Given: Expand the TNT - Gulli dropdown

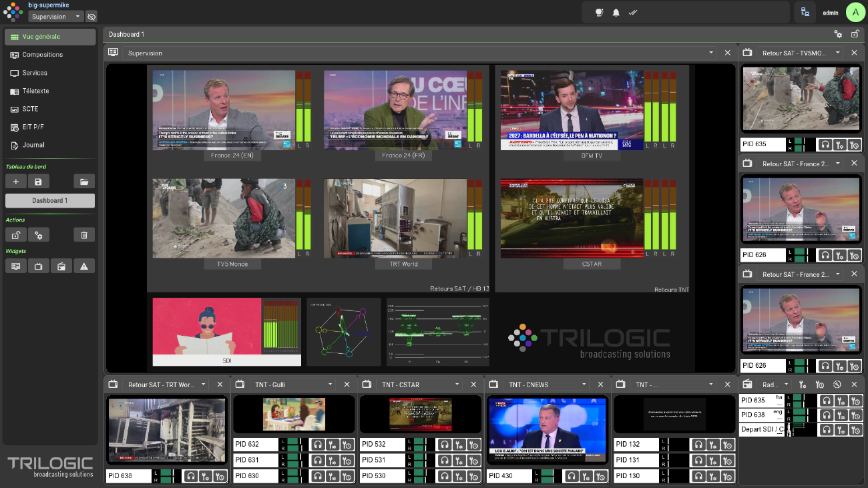Looking at the screenshot, I should pyautogui.click(x=329, y=385).
